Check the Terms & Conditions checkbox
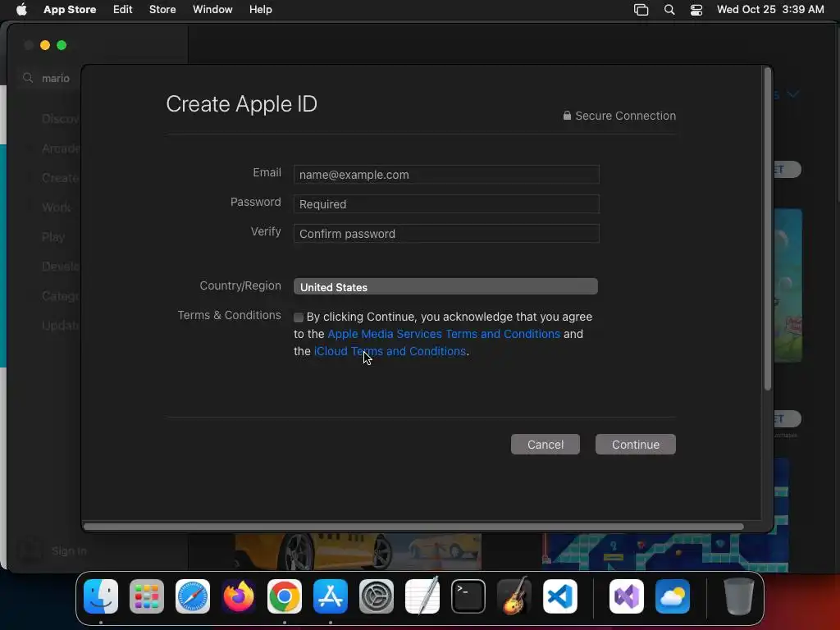Viewport: 840px width, 630px height. [299, 317]
